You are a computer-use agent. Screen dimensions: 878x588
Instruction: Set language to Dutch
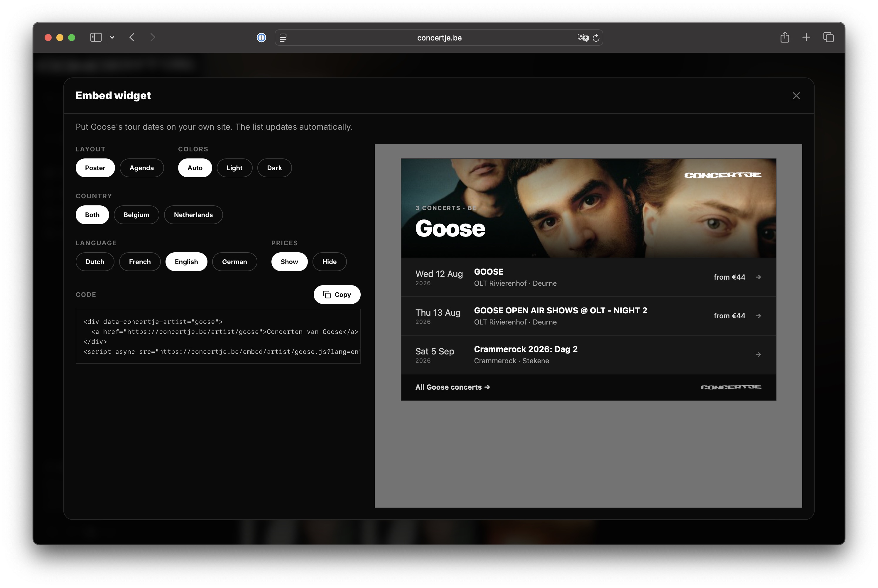pos(95,262)
